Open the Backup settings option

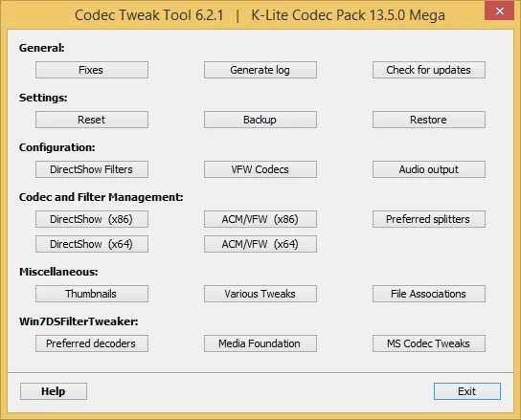coord(260,120)
